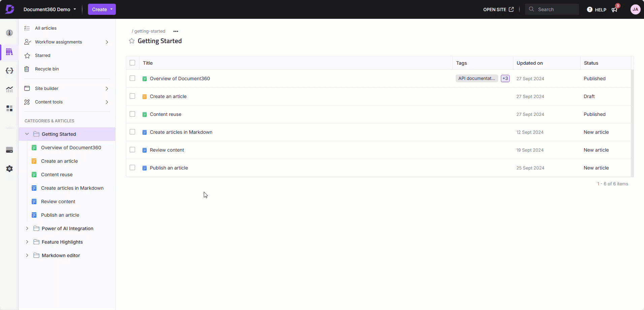Click the Starred star icon in sidebar
Screen dimensions: 644x310
(x=27, y=56)
